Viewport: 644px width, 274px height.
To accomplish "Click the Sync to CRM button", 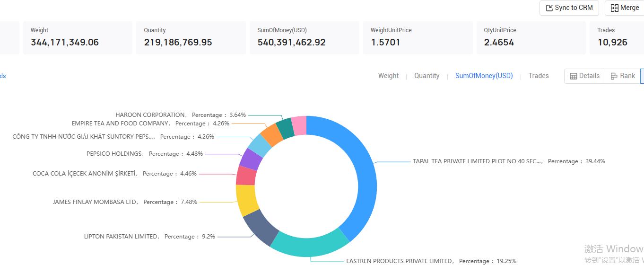I will click(x=569, y=8).
